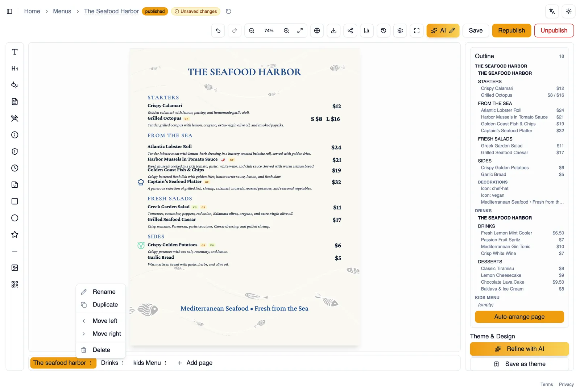This screenshot has width=580, height=392.
Task: Download the menu via download icon
Action: [333, 30]
